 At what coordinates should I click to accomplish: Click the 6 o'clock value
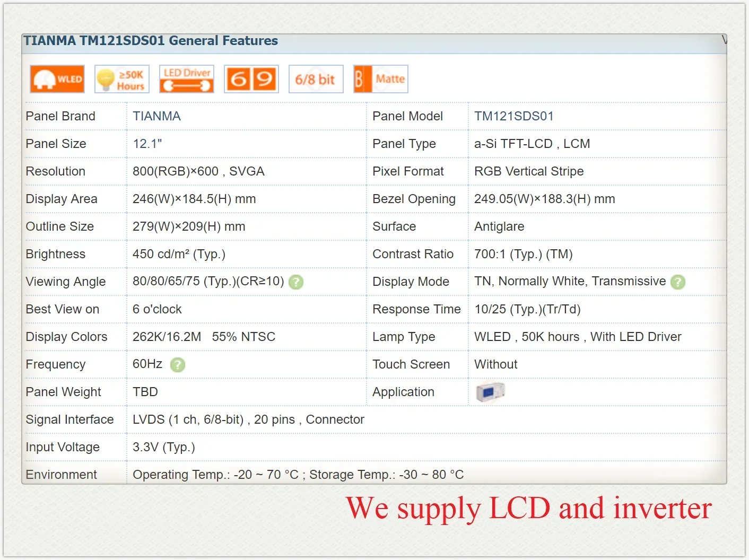click(x=157, y=309)
